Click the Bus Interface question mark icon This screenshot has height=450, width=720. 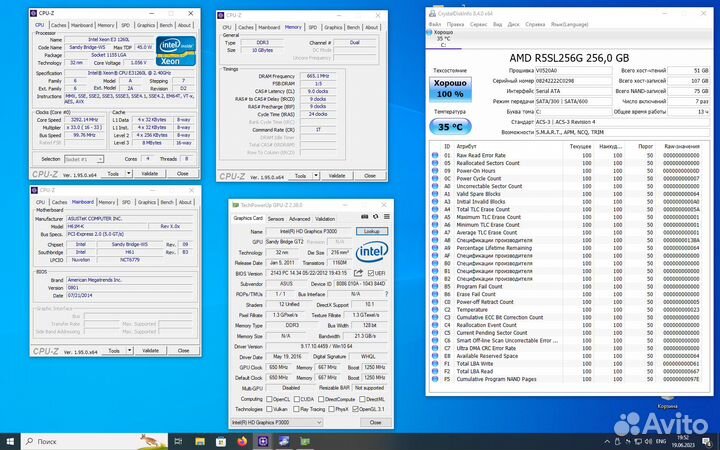(x=387, y=294)
